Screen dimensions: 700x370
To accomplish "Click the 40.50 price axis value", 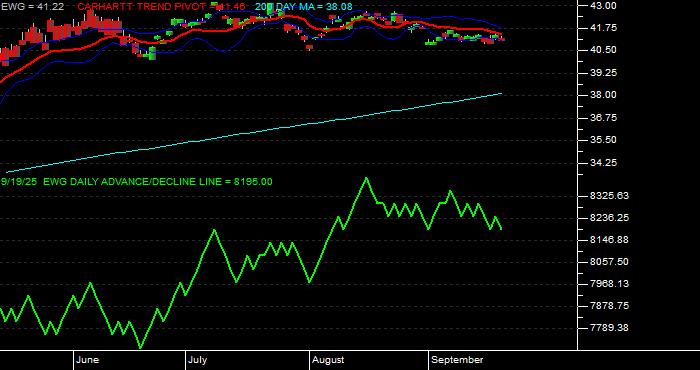I will click(603, 50).
